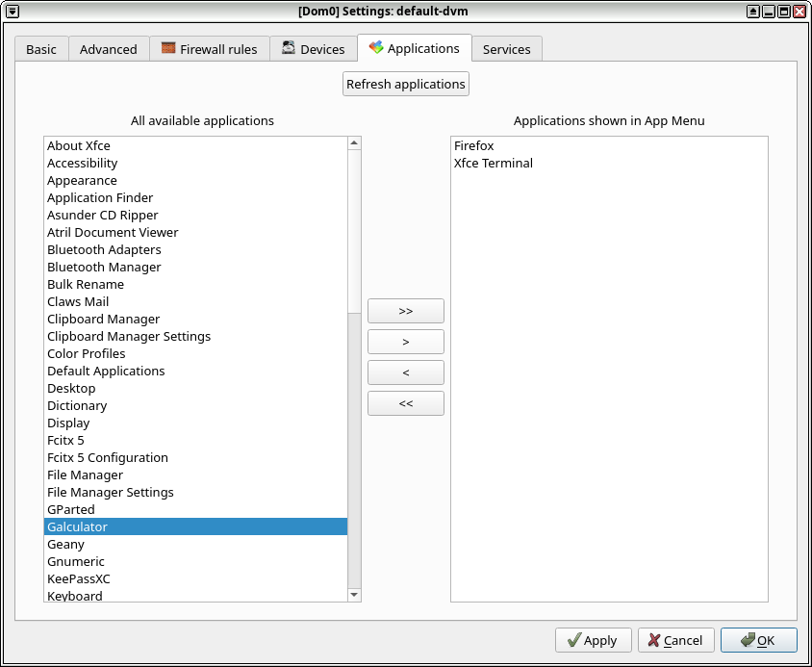Select Fcitx 5 Configuration entry
Image resolution: width=812 pixels, height=667 pixels.
[195, 457]
